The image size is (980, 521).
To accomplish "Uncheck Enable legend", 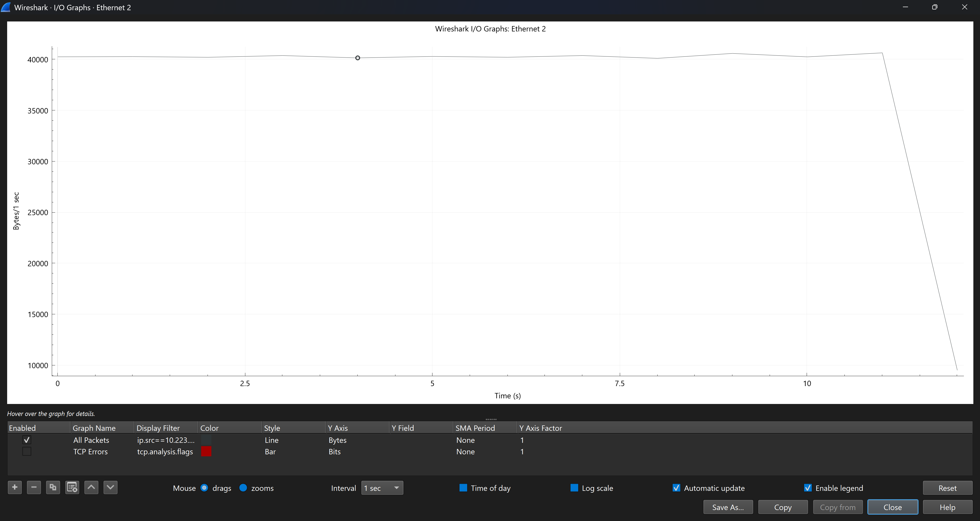I will coord(808,488).
